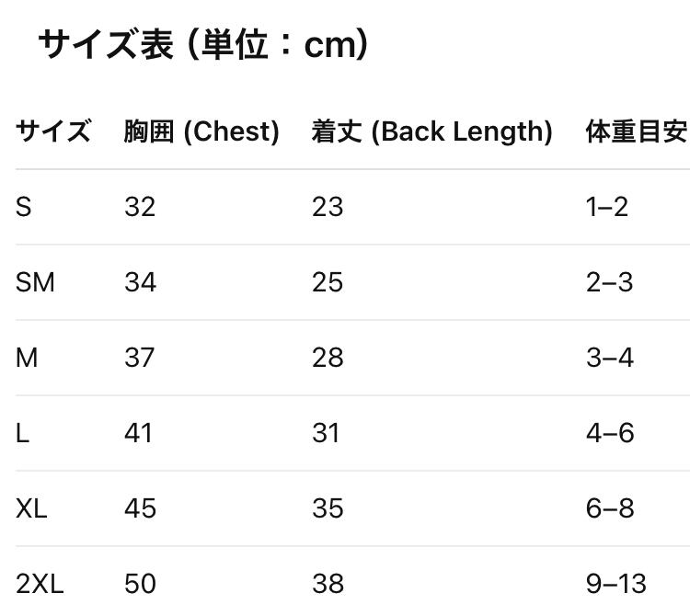Click chest value 37 in M row
The width and height of the screenshot is (690, 616).
(x=140, y=358)
